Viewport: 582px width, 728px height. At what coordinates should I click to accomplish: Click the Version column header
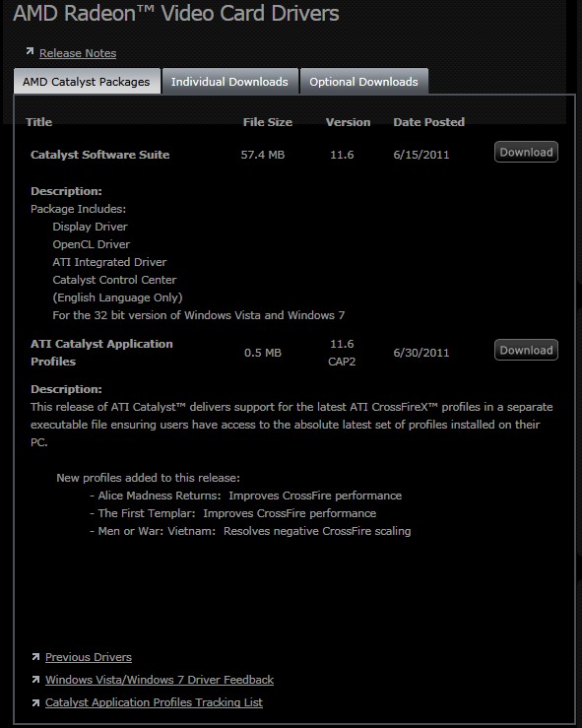348,122
